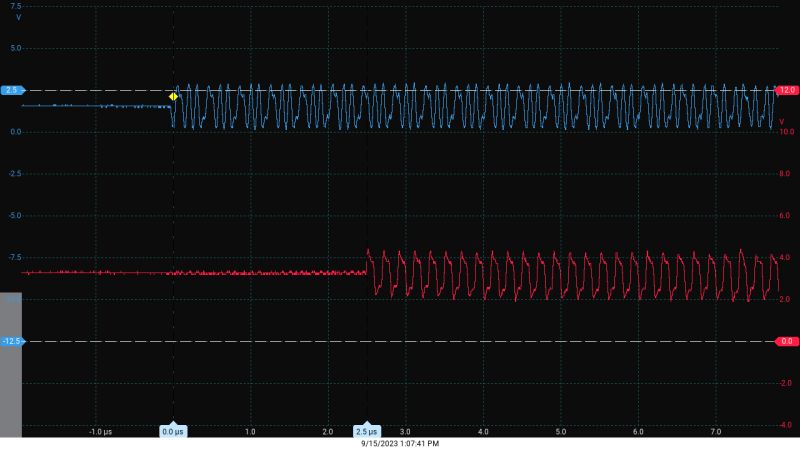Click the red 8.0 voltage axis label
800x450 pixels.
784,173
